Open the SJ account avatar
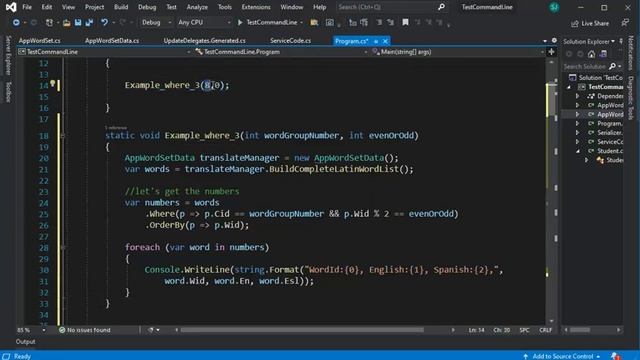The width and height of the screenshot is (640, 360). pyautogui.click(x=554, y=7)
